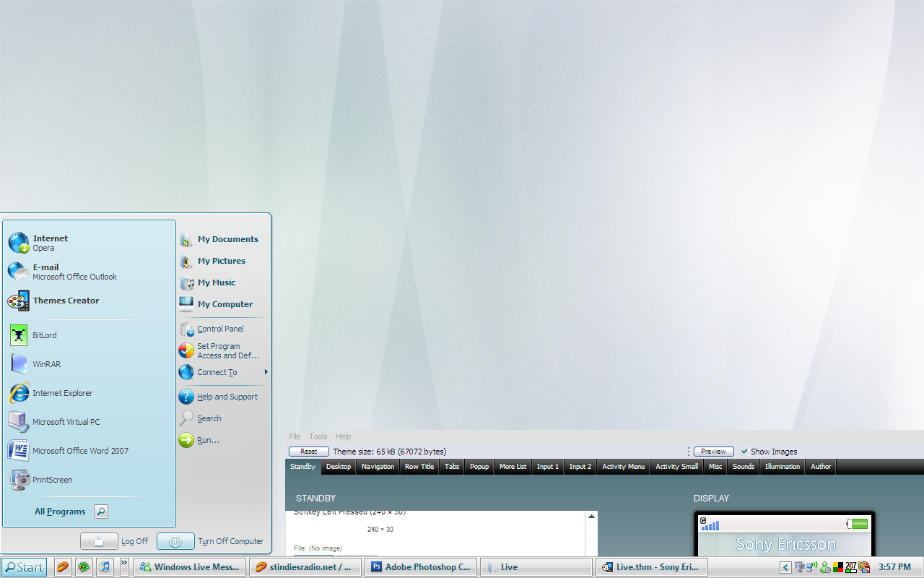Launch Internet Explorer from Start menu
The width and height of the screenshot is (924, 578).
pos(88,393)
